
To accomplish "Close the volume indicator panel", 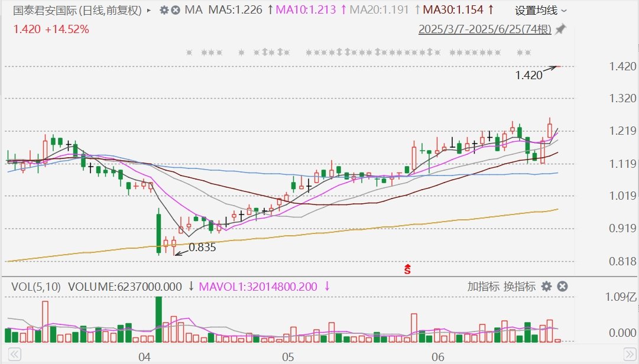I will tap(563, 287).
